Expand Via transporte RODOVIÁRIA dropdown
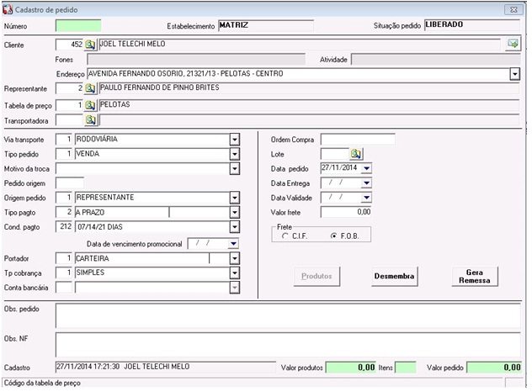The width and height of the screenshot is (532, 392). 235,140
